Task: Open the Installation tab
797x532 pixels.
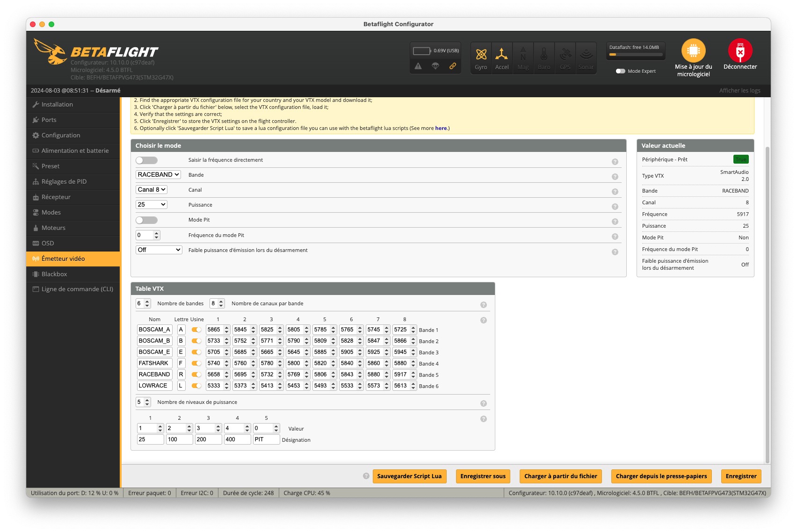Action: 73,104
